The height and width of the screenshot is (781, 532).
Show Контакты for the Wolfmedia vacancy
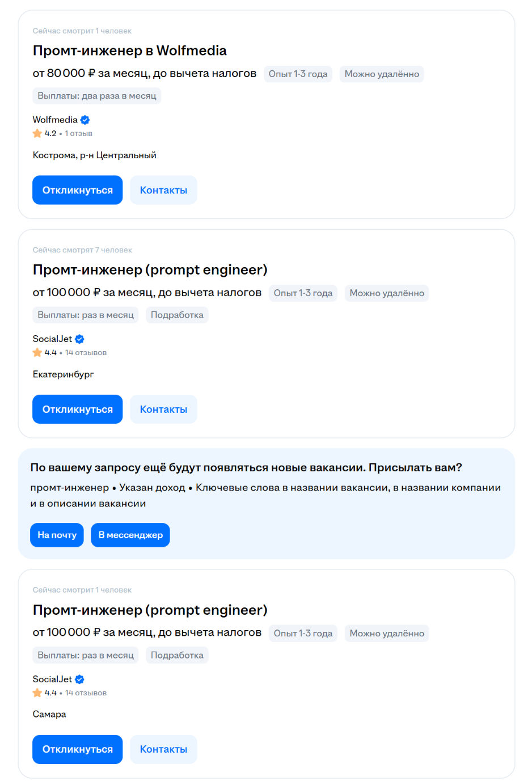click(163, 190)
